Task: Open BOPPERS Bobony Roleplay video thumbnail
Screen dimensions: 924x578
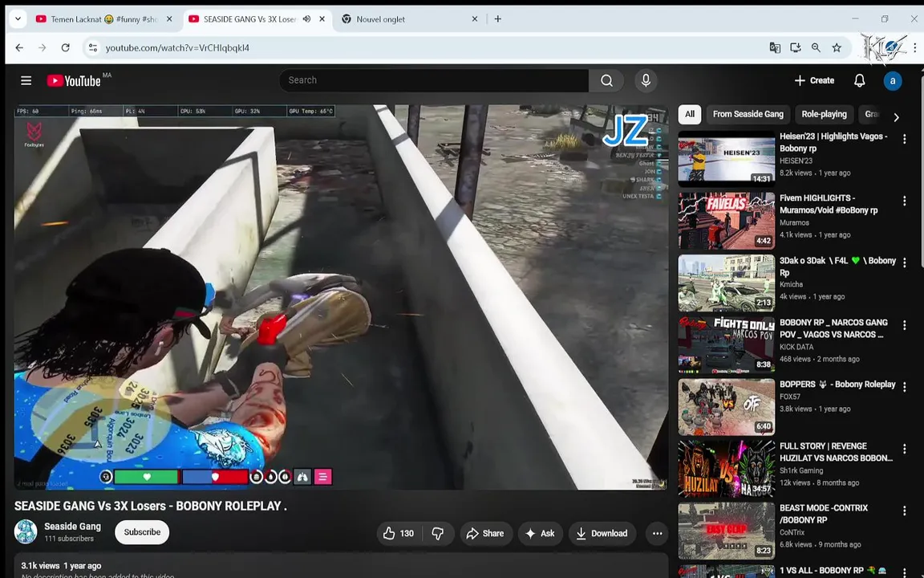Action: click(727, 407)
